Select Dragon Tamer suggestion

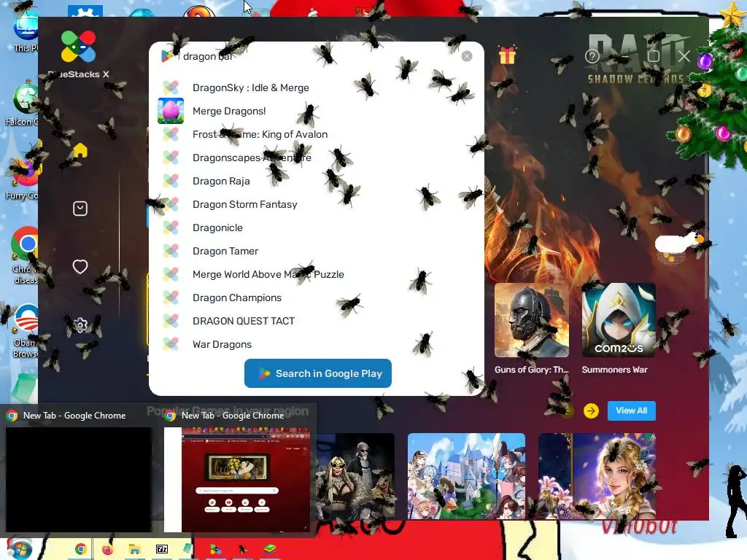pos(225,251)
